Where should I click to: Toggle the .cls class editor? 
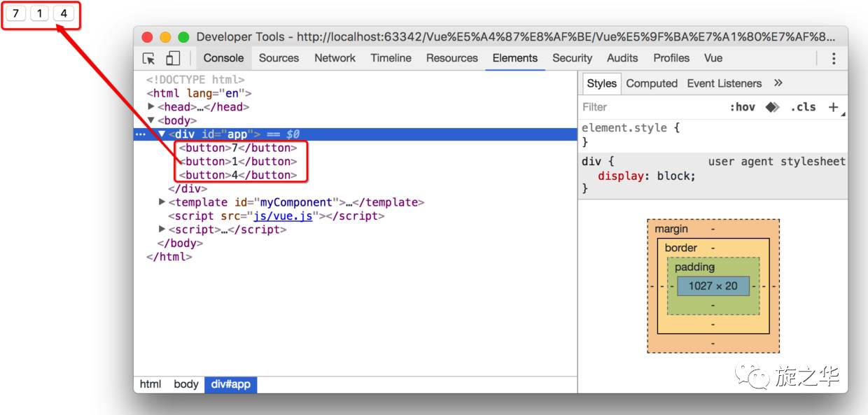(x=803, y=107)
